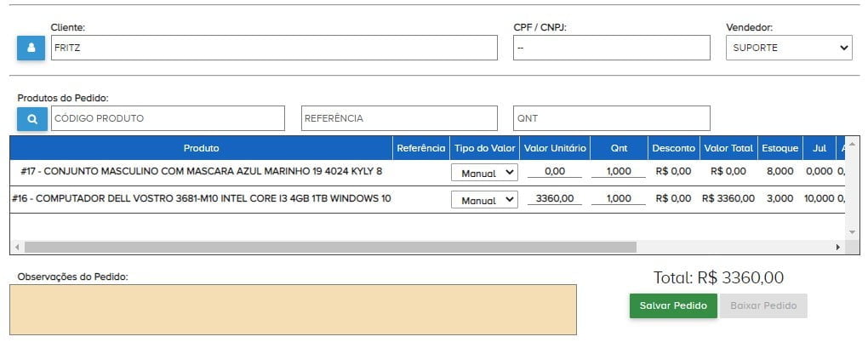Click the CÓDIGO PRODUTO input field
Screen dimensions: 868x348
pyautogui.click(x=168, y=118)
